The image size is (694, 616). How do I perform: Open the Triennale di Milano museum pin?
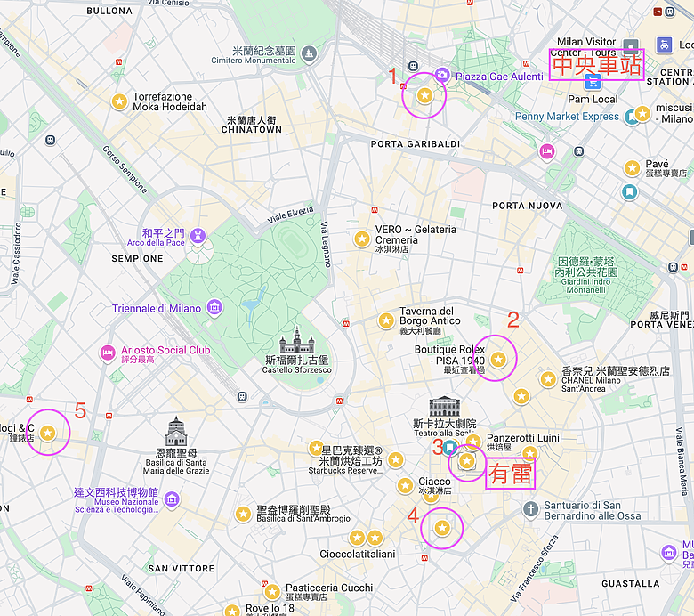[214, 306]
